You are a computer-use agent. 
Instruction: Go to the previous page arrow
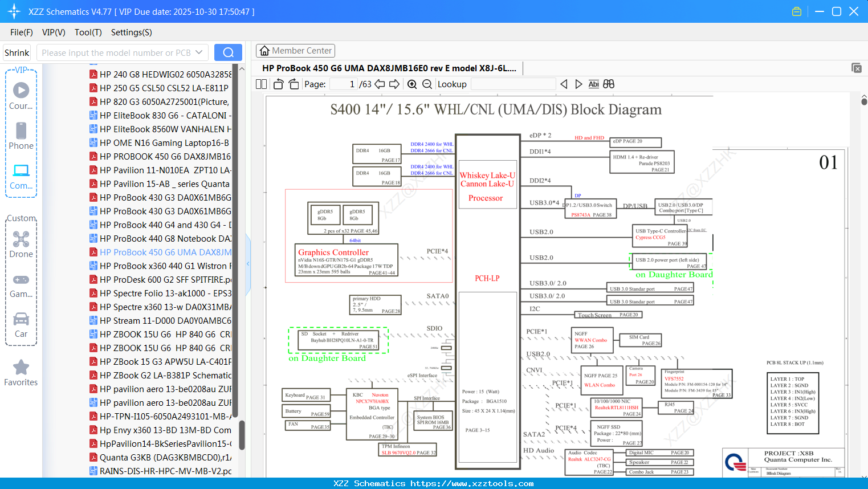pos(380,84)
